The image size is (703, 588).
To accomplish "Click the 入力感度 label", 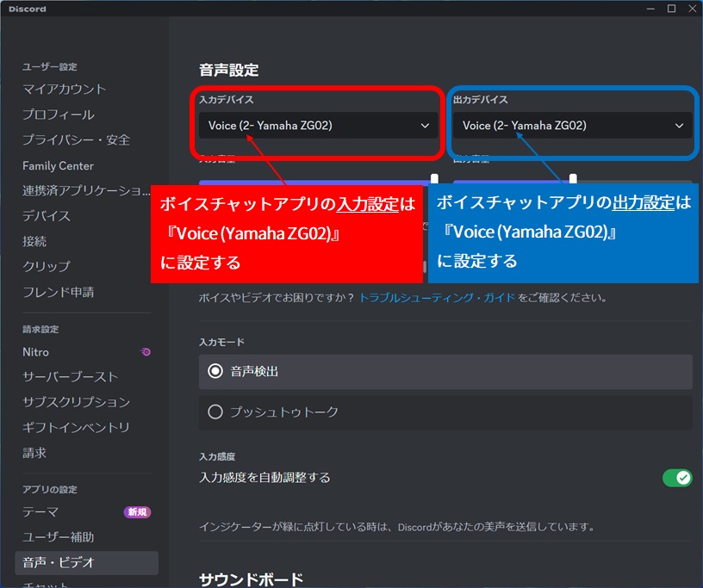I will pyautogui.click(x=217, y=456).
